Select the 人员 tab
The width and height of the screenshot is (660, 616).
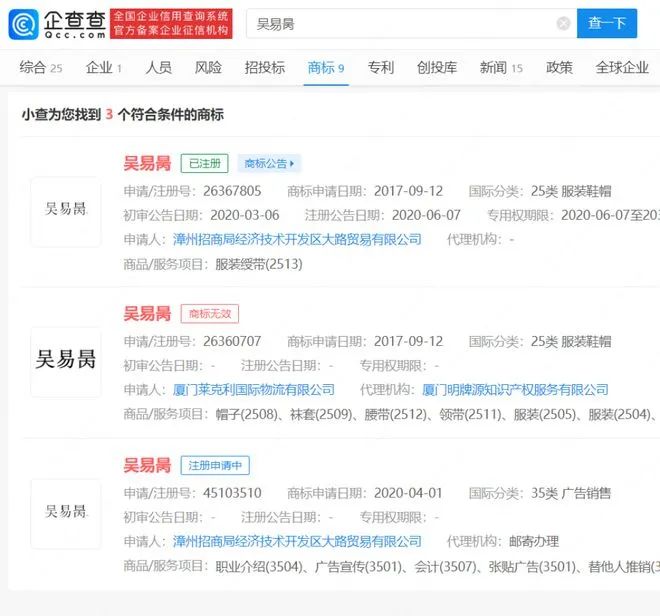tap(158, 67)
